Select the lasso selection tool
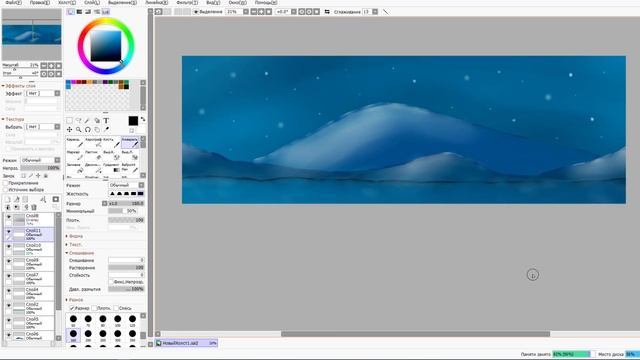 [78, 120]
